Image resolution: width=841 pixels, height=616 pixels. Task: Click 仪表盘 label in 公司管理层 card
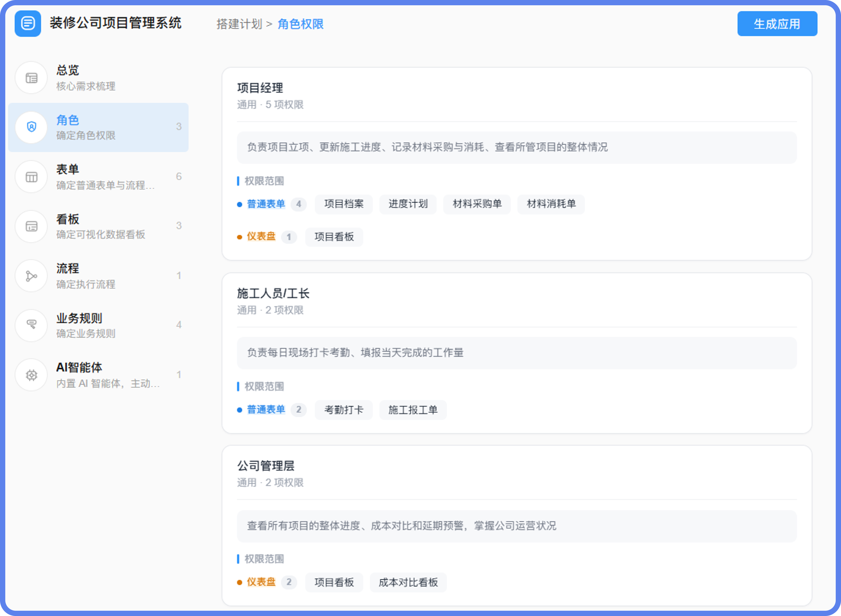point(261,582)
